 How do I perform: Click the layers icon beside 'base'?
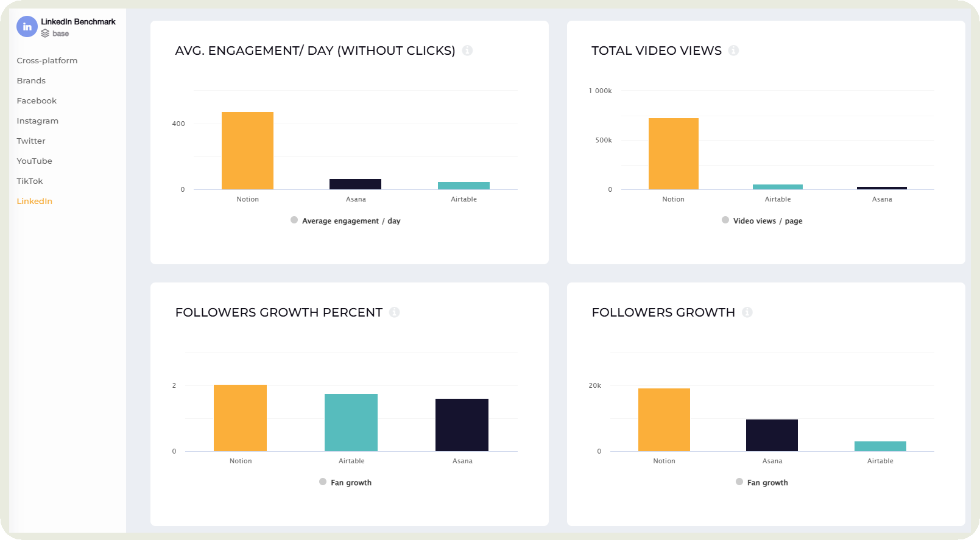(x=45, y=33)
